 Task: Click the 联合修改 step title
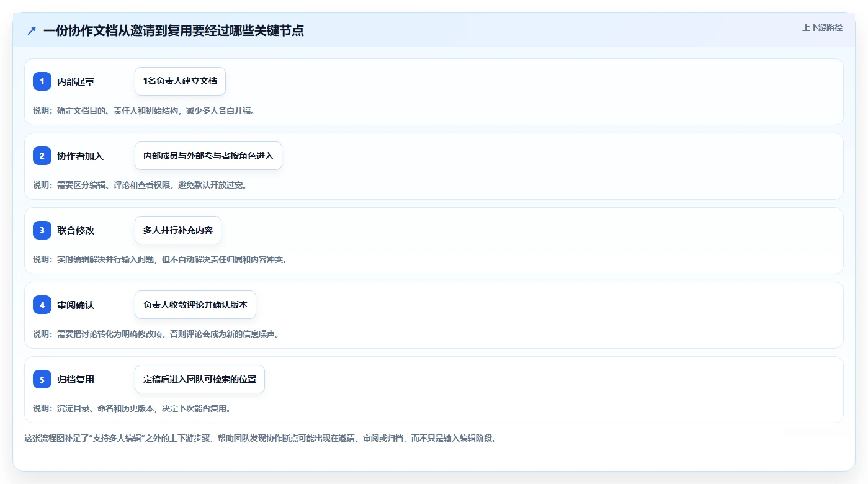coord(76,230)
